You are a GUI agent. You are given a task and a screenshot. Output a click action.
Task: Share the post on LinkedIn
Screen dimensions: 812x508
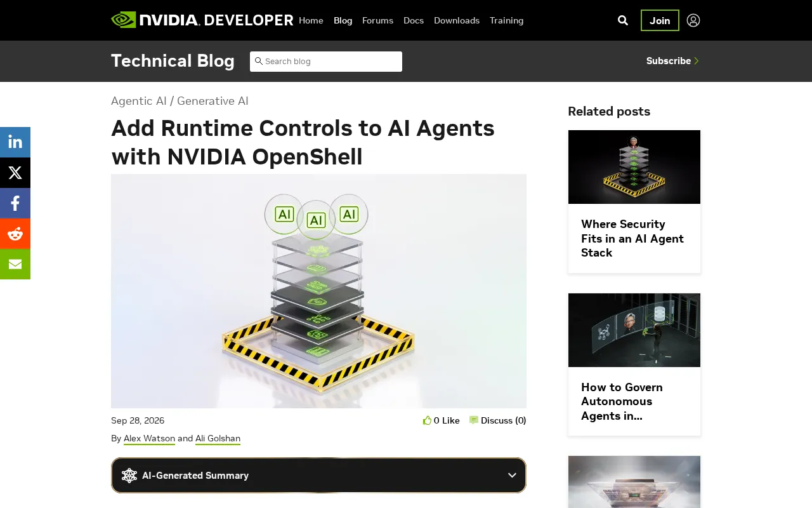pos(15,142)
